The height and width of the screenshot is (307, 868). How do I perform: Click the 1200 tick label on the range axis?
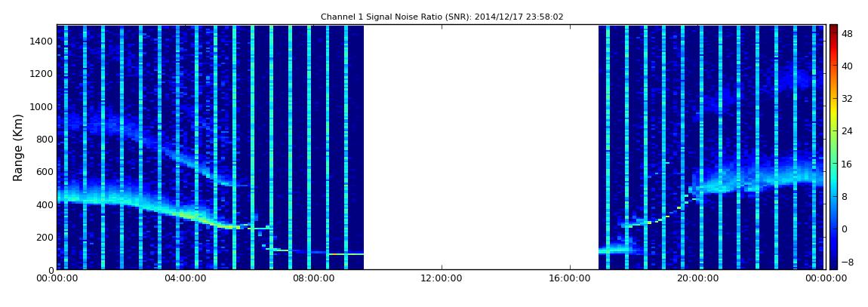click(x=42, y=74)
